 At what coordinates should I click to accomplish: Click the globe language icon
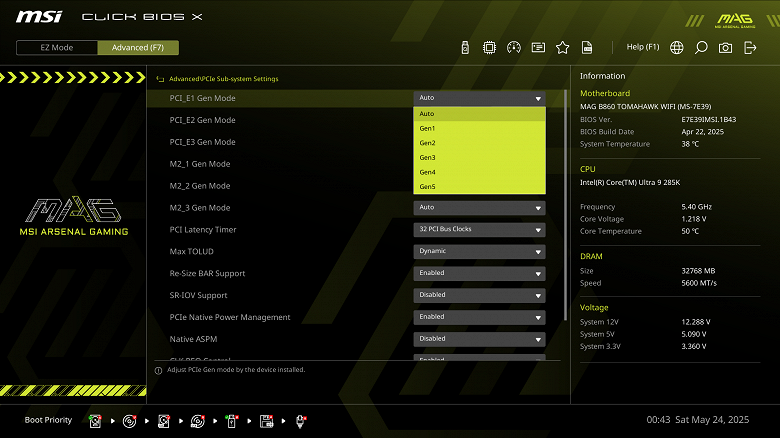(677, 47)
